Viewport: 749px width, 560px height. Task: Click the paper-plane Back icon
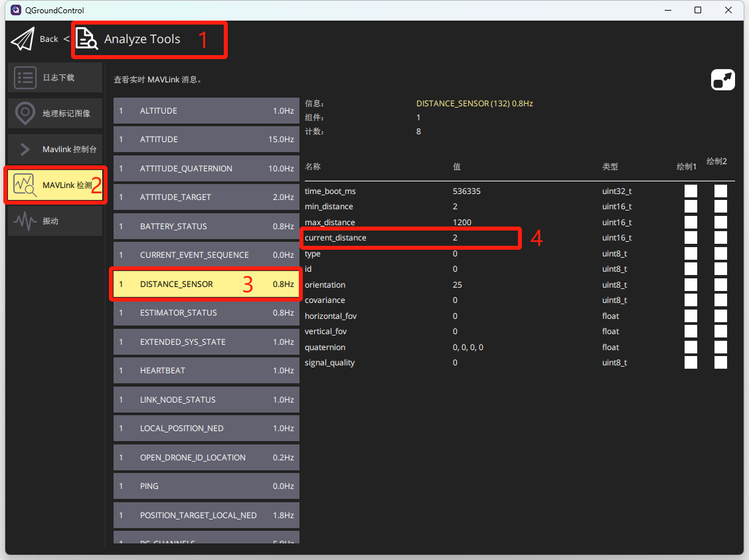click(x=23, y=39)
